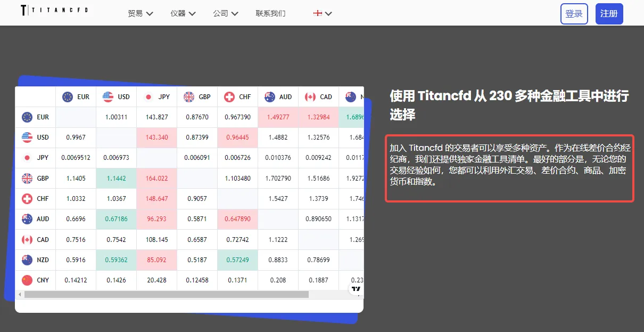Click CAD/AUD rate 1.1222
Image resolution: width=644 pixels, height=332 pixels.
pyautogui.click(x=278, y=240)
